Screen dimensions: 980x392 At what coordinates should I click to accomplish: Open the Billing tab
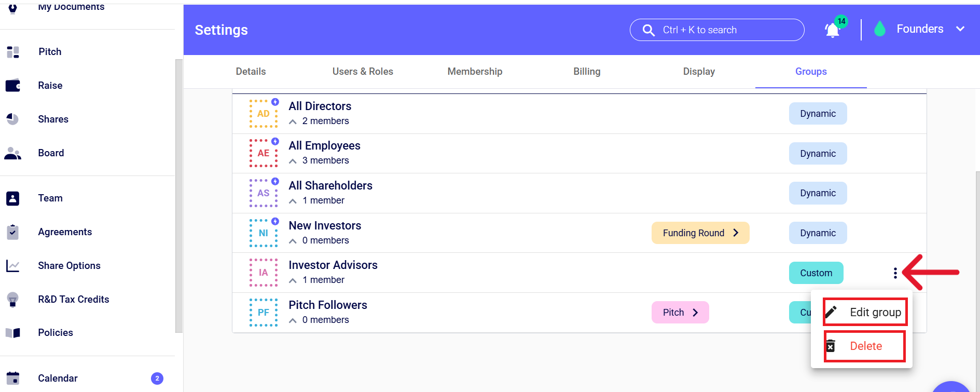point(587,72)
